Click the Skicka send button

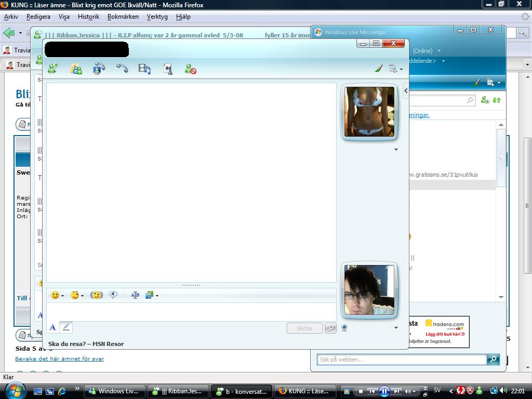click(x=304, y=328)
